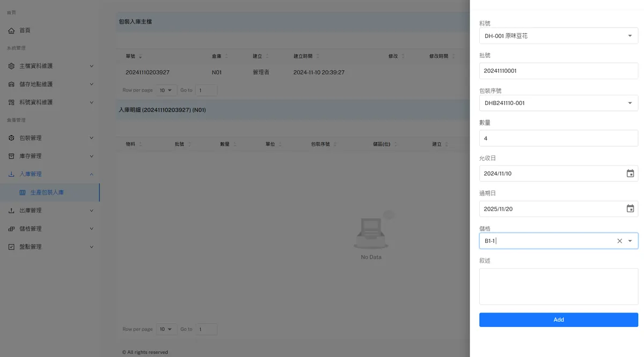
Task: Click the gear icon for 主檔資料維護
Action: pyautogui.click(x=12, y=66)
